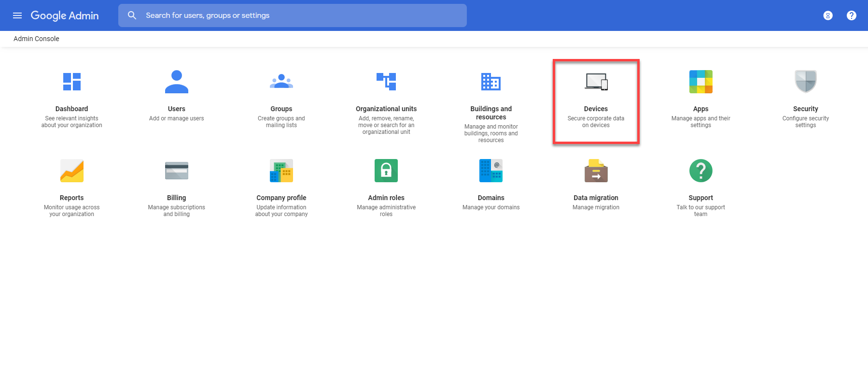Screen dimensions: 868x392
Task: Click 'Talk to our support team' description
Action: tap(701, 211)
